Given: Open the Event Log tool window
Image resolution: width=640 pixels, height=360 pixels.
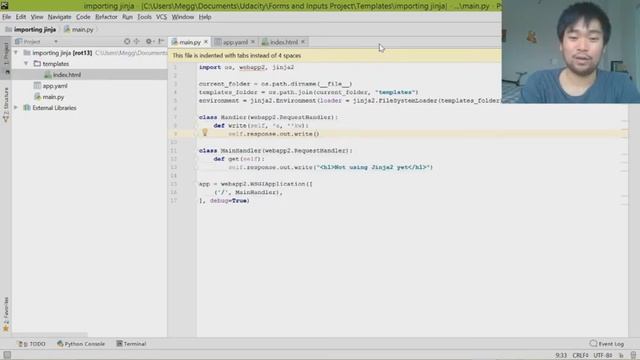Looking at the screenshot, I should [607, 344].
